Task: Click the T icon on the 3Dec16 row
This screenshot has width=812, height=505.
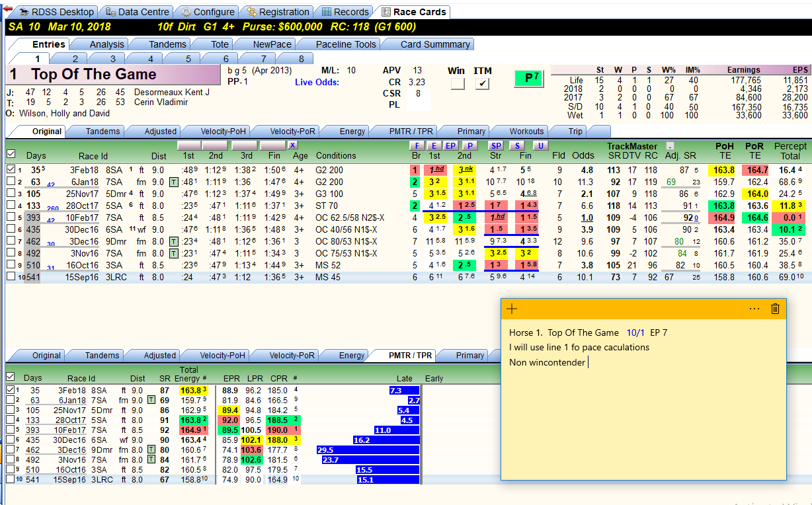Action: [x=173, y=241]
